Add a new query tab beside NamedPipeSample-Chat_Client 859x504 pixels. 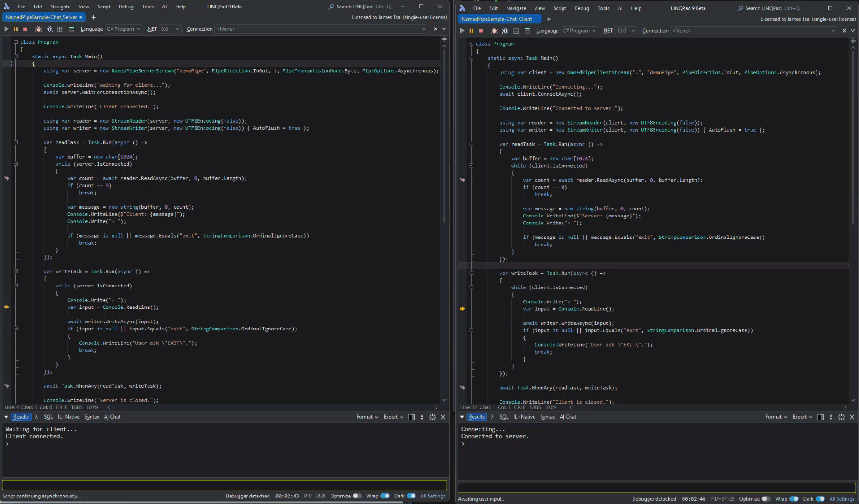click(x=549, y=19)
